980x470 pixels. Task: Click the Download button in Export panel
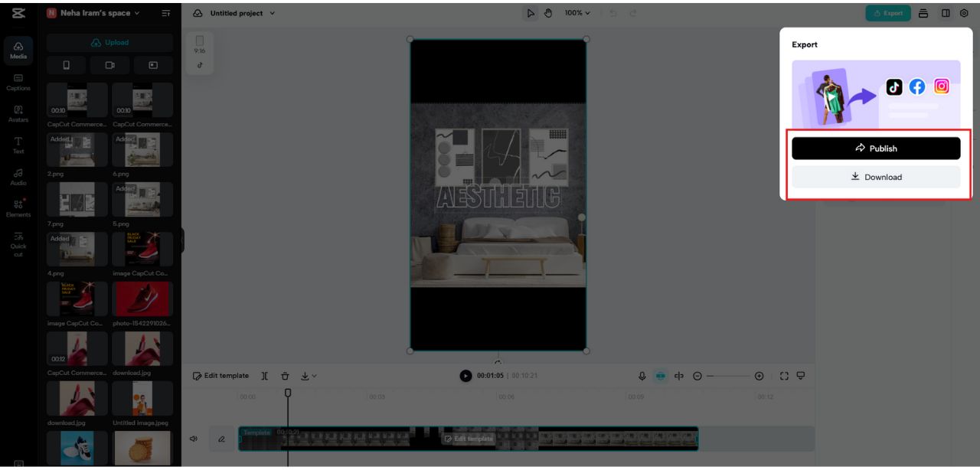(x=876, y=177)
